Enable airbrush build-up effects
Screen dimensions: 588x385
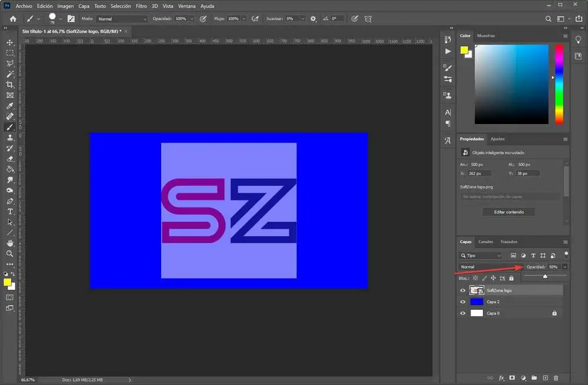[x=255, y=19]
